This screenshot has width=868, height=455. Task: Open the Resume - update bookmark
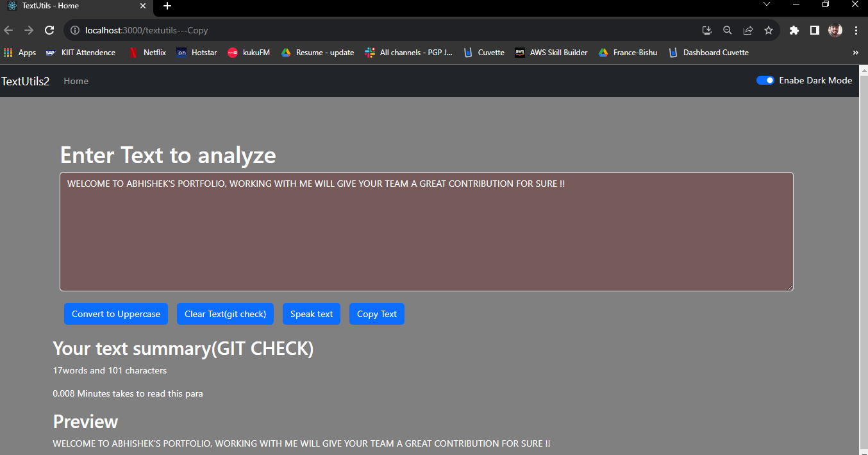[317, 53]
